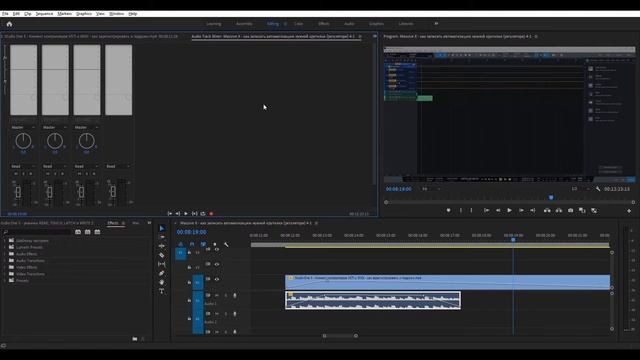Screen dimensions: 640x360
Task: Open the Home screen icon
Action: point(9,24)
